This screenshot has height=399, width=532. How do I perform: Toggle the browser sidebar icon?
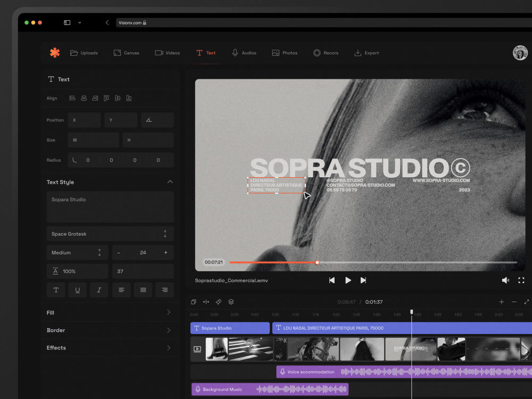pyautogui.click(x=67, y=23)
